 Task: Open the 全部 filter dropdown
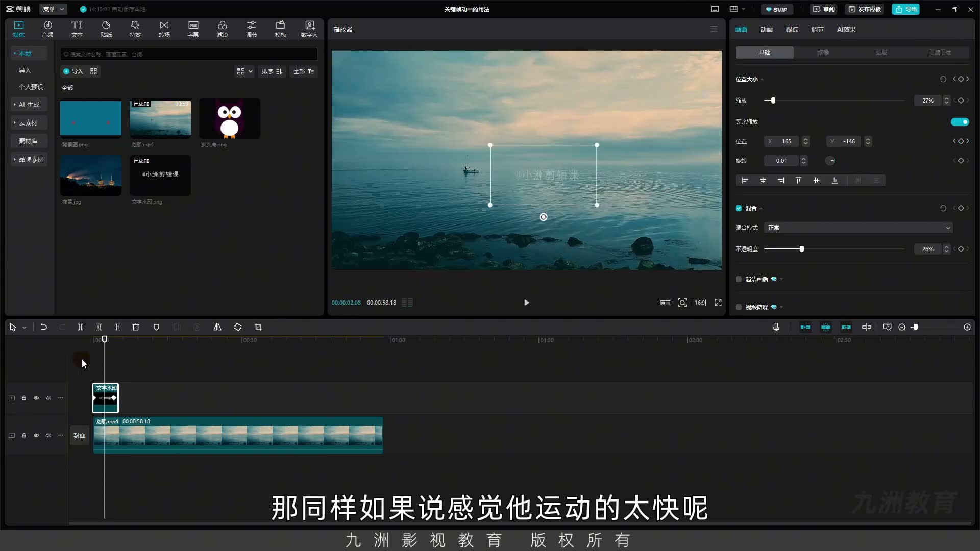[x=304, y=71]
